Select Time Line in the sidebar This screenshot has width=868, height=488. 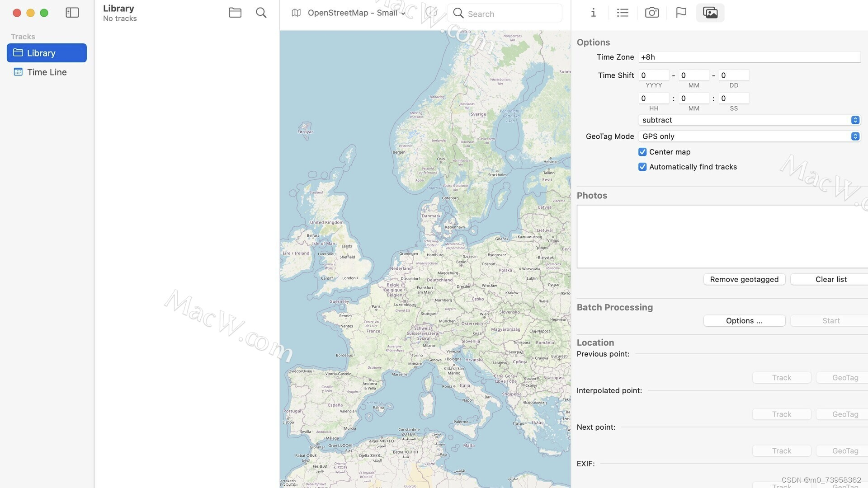tap(47, 72)
